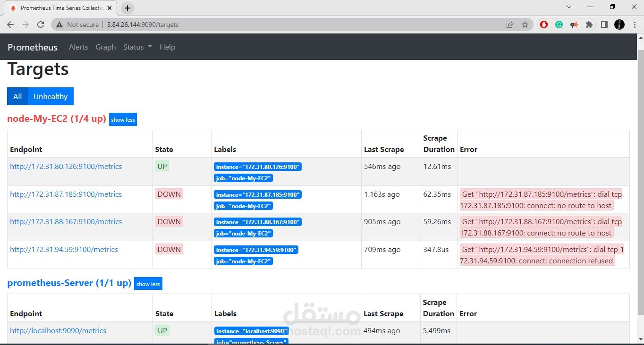Image resolution: width=644 pixels, height=345 pixels.
Task: Click the browser forward arrow
Action: pyautogui.click(x=25, y=25)
